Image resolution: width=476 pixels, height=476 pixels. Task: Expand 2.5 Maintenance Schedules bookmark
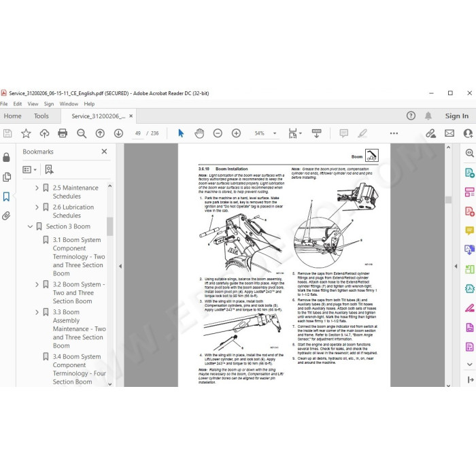(x=37, y=188)
